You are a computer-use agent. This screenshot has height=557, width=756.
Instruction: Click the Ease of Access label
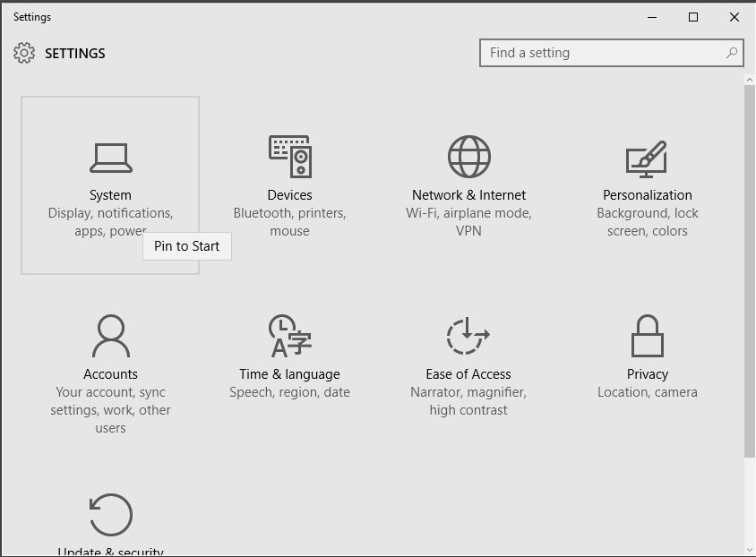point(468,374)
